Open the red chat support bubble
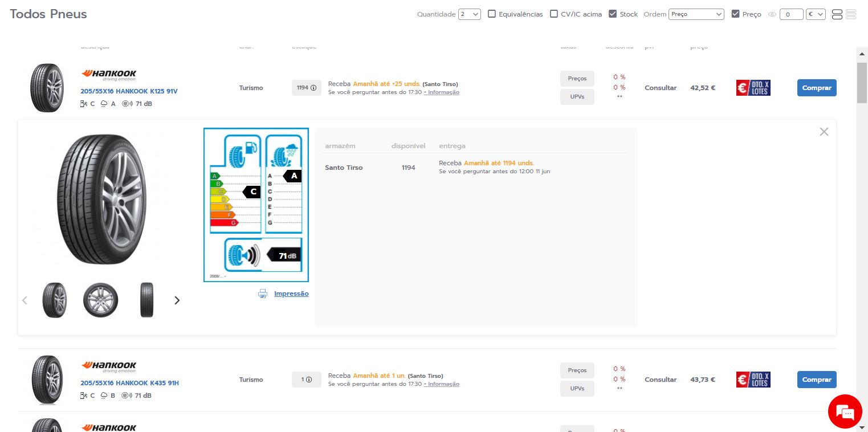This screenshot has height=432, width=868. tap(845, 411)
